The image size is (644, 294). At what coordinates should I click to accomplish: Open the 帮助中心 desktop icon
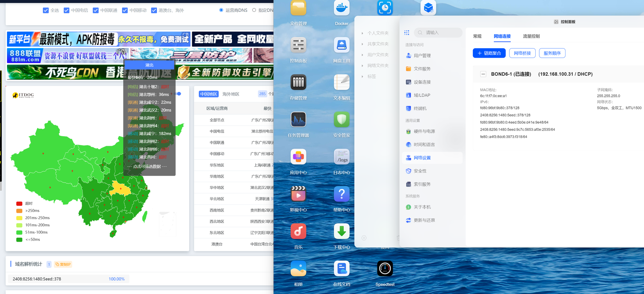pyautogui.click(x=341, y=194)
